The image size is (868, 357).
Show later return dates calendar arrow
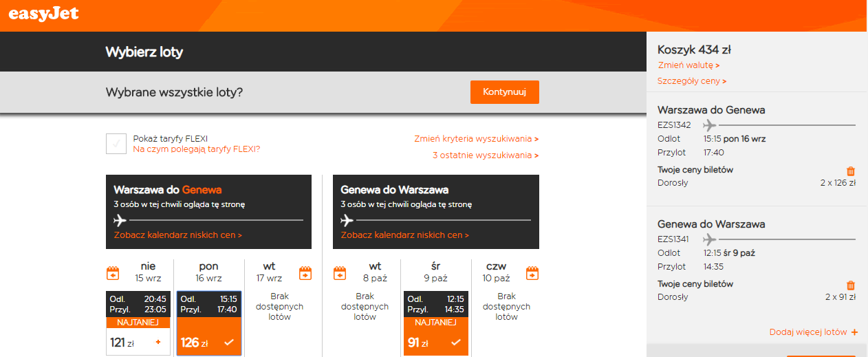pyautogui.click(x=532, y=273)
